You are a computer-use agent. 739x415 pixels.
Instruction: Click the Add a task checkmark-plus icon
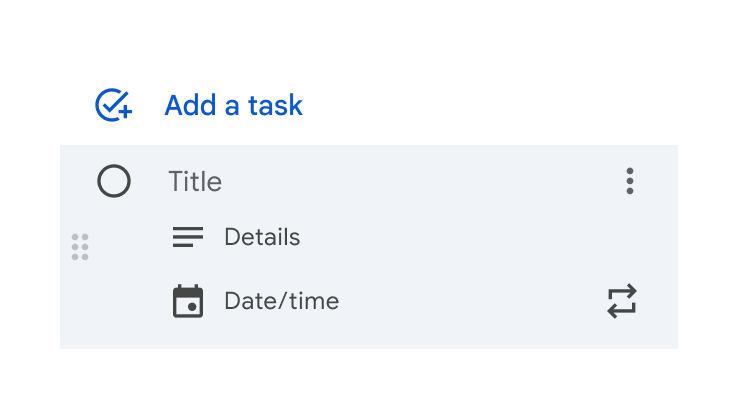pos(113,105)
